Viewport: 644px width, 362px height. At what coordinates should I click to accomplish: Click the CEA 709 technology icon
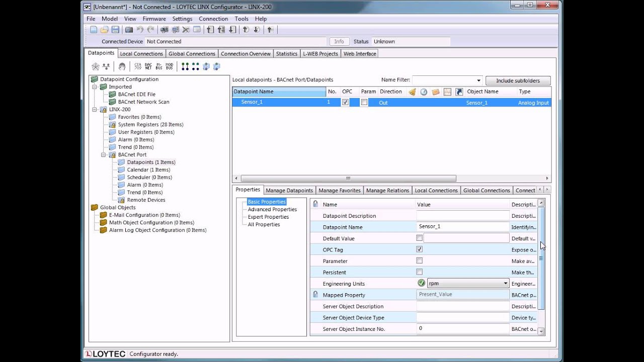(138, 66)
